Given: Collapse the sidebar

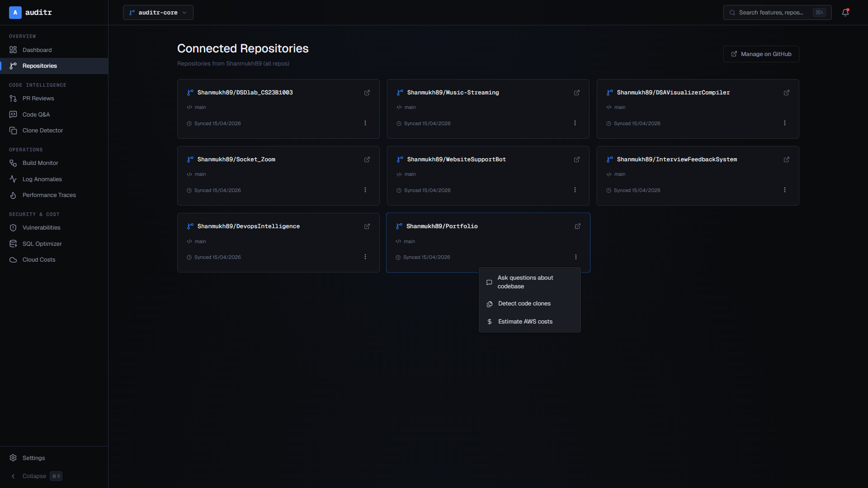Looking at the screenshot, I should [x=34, y=476].
